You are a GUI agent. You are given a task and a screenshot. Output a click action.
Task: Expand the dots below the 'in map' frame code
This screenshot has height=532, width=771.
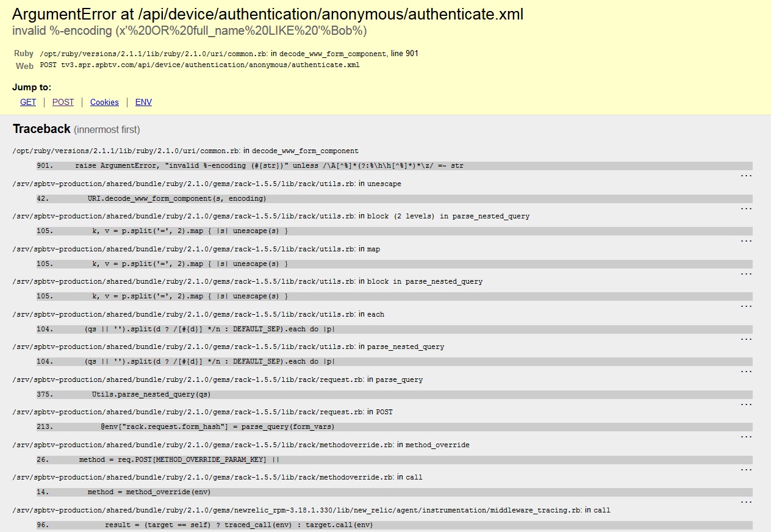(746, 273)
